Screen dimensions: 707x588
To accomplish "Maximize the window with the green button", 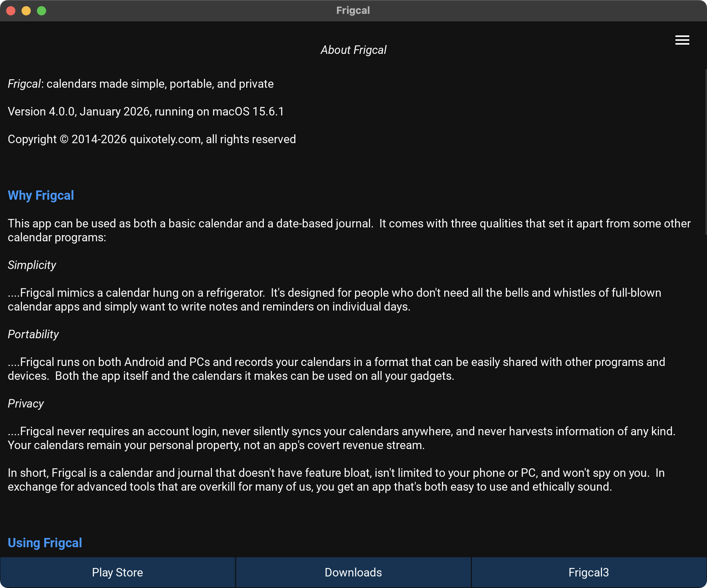I will tap(42, 11).
